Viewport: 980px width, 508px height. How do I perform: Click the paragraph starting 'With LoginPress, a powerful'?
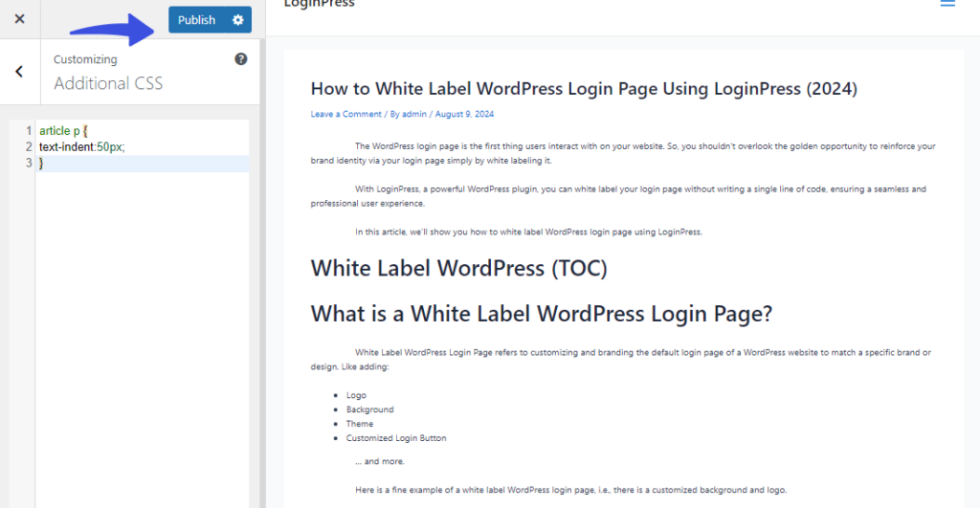coord(618,196)
